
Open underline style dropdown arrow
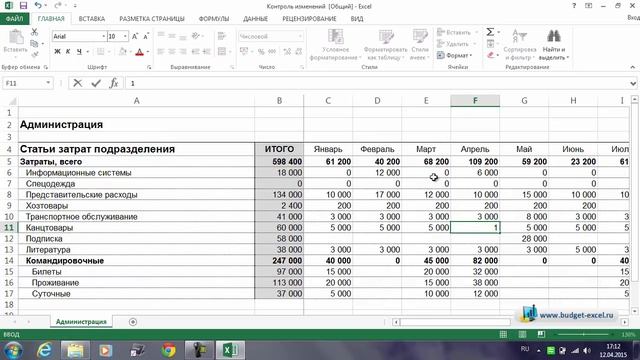pyautogui.click(x=87, y=51)
